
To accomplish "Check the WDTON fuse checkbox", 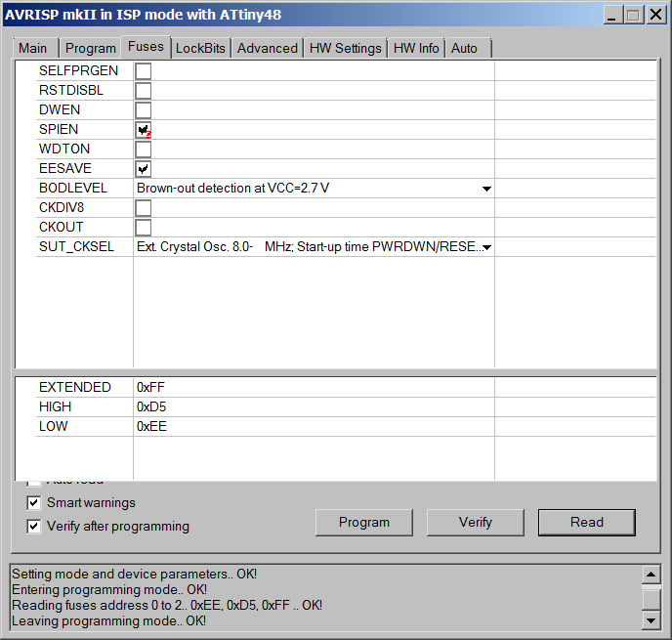I will coord(144,149).
